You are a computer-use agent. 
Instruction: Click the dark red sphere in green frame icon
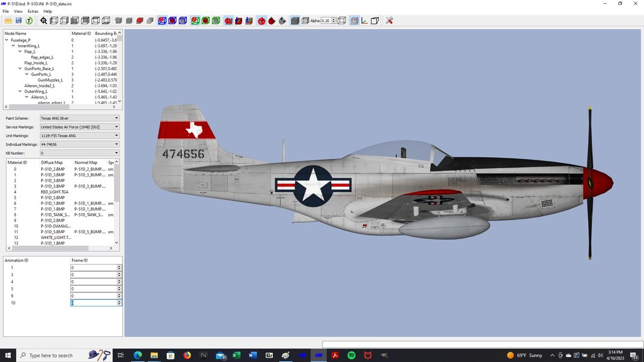pyautogui.click(x=206, y=21)
